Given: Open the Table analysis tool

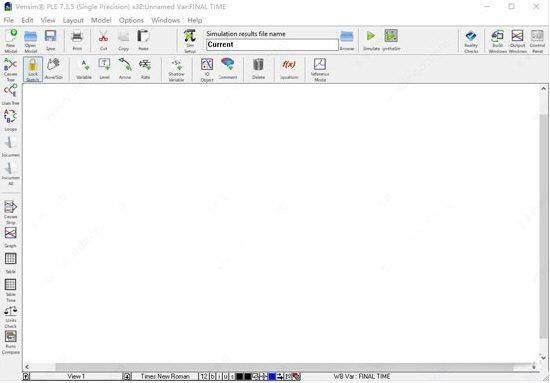Looking at the screenshot, I should tap(11, 263).
